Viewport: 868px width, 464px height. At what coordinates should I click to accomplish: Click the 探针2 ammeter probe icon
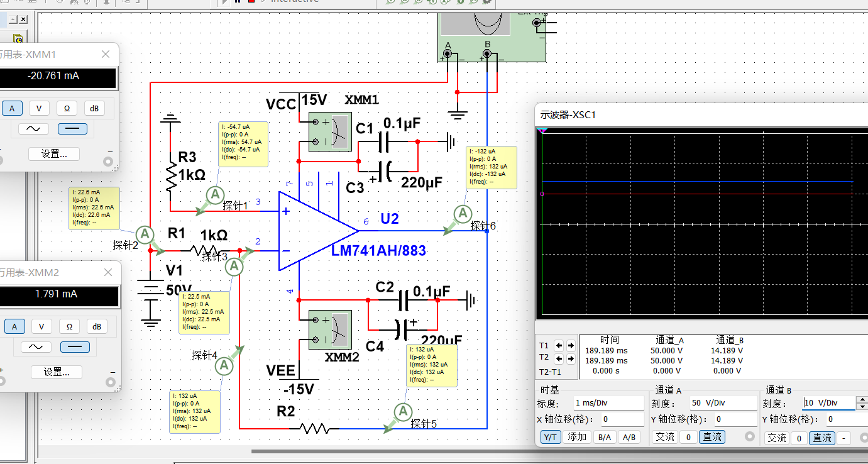(145, 235)
